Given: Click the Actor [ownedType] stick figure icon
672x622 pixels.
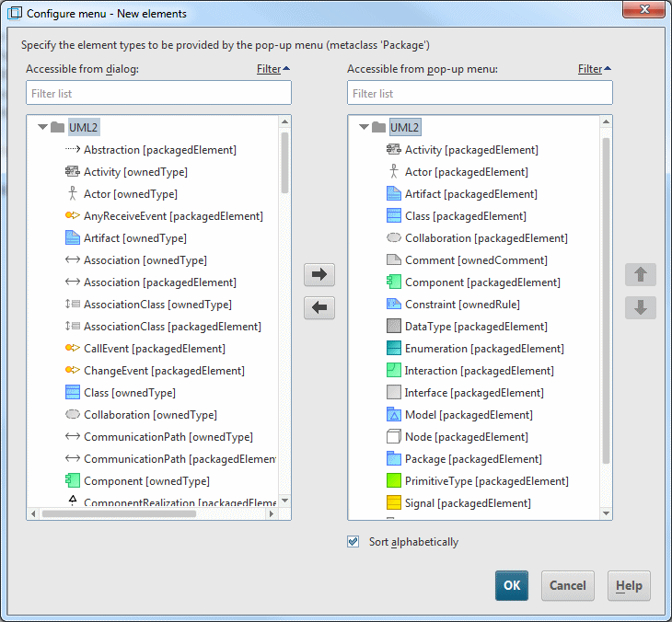Looking at the screenshot, I should (x=73, y=193).
